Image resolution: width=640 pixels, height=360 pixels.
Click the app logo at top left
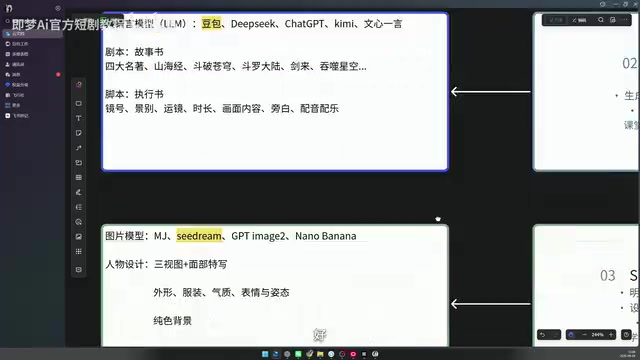point(9,8)
